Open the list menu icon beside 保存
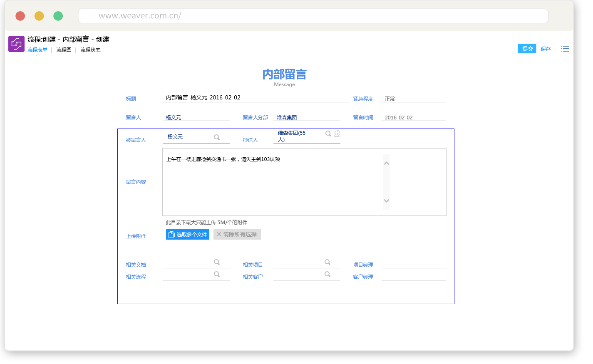This screenshot has height=364, width=593. (x=565, y=49)
